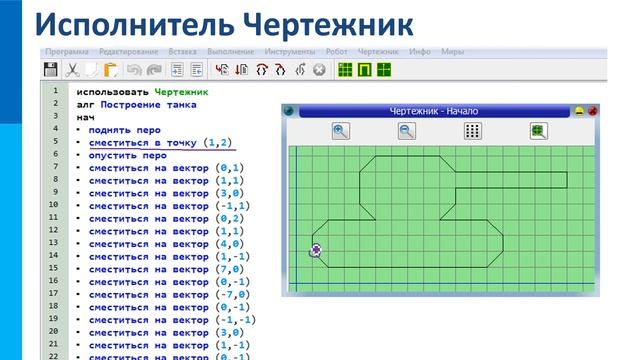Click line 14 "сместиться на вектор (1,-1)"
640x360 pixels.
pos(169,257)
